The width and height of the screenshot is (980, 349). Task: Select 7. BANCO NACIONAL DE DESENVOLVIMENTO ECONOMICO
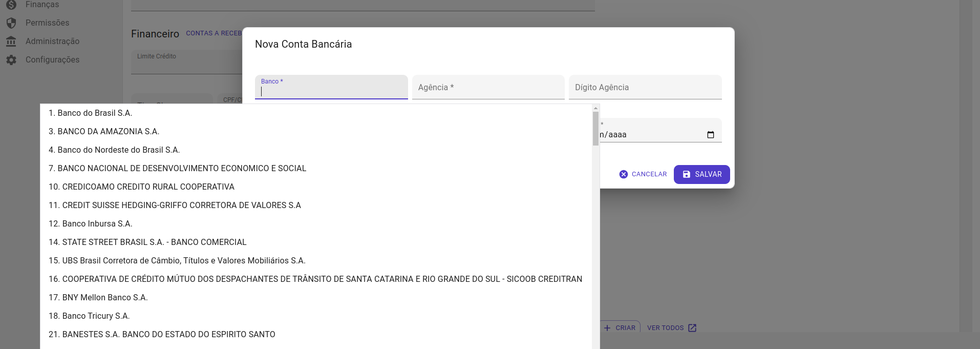[316, 168]
